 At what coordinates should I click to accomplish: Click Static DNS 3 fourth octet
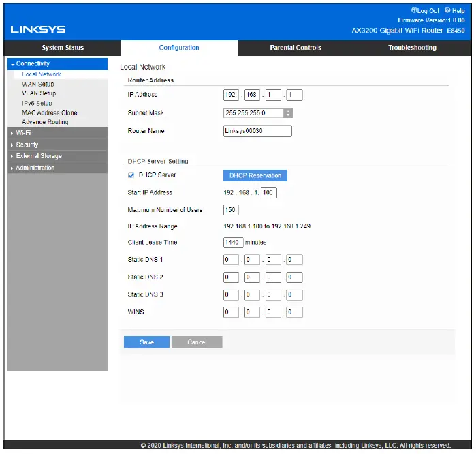(294, 294)
